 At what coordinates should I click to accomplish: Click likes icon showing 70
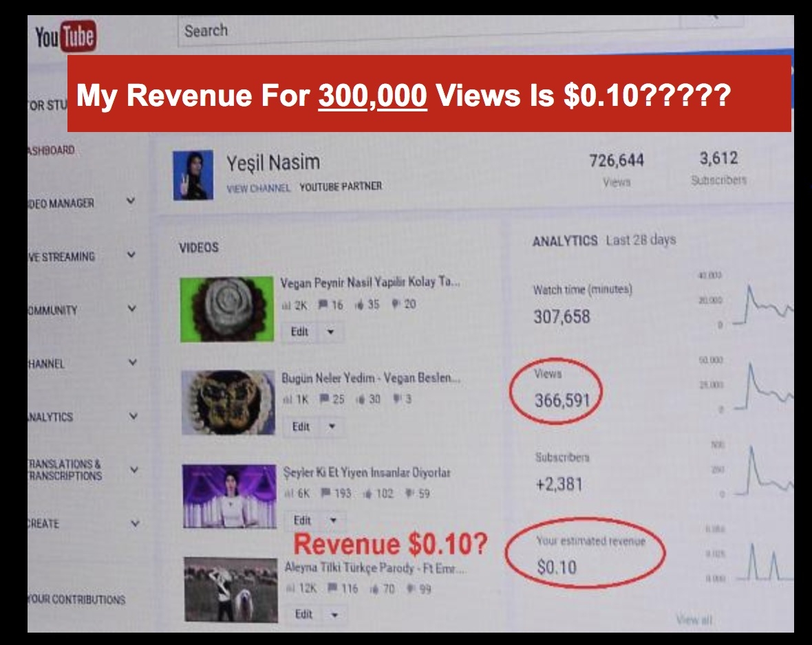(x=374, y=589)
